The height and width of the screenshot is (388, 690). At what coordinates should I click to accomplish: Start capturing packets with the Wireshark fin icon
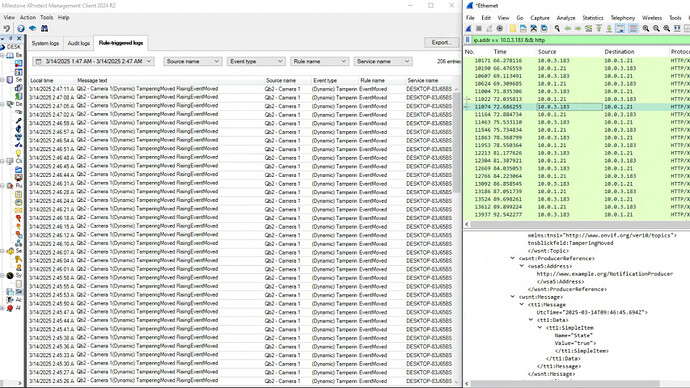pos(469,29)
